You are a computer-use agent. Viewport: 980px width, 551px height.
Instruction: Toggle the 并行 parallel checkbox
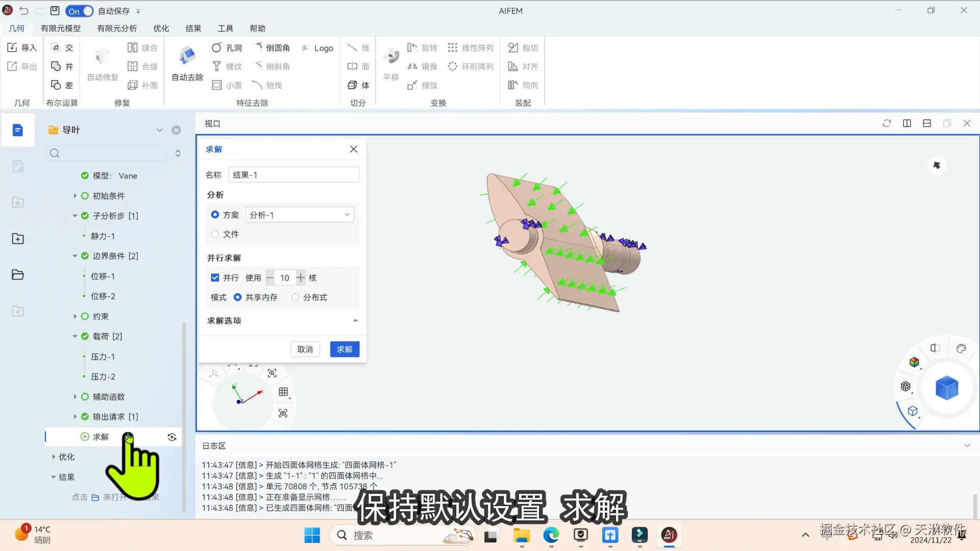coord(215,278)
